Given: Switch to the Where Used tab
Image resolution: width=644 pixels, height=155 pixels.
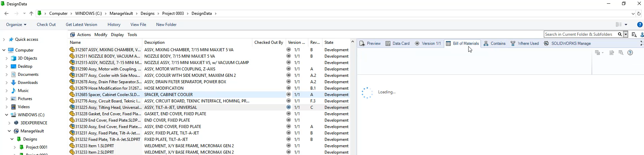Looking at the screenshot, I should [525, 43].
